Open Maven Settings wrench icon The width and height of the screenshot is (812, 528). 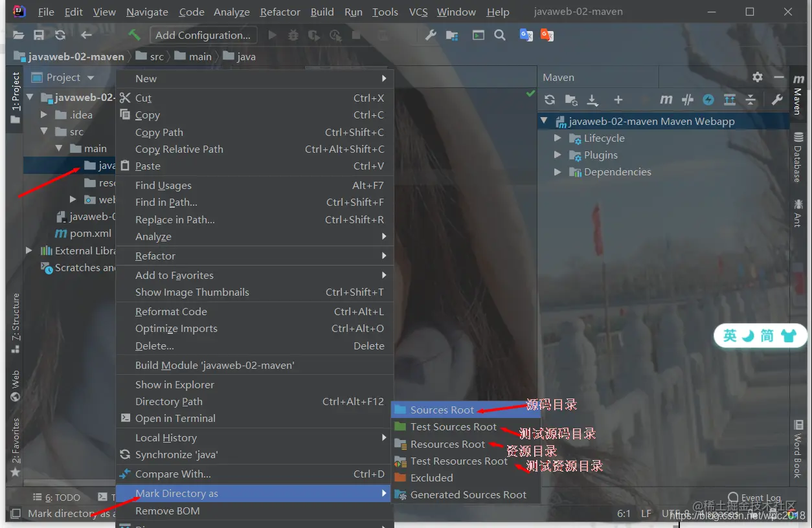tap(777, 100)
